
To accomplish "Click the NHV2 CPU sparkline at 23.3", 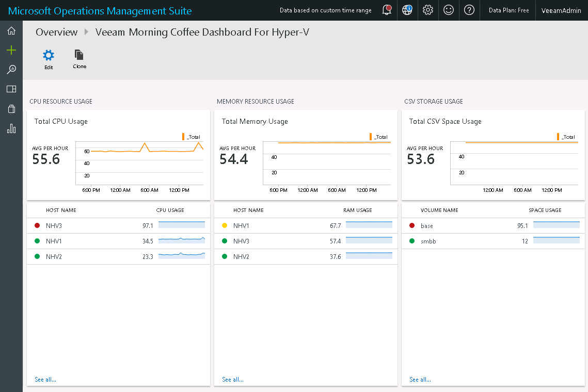I will [182, 256].
